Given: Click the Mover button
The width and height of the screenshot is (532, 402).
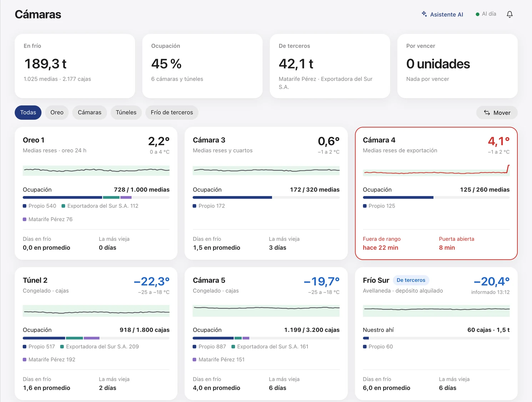Looking at the screenshot, I should [x=497, y=113].
